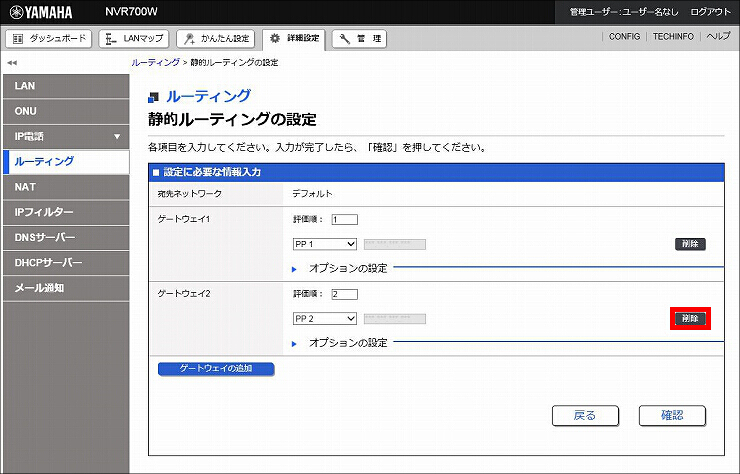Open the LANマップ tab
The height and width of the screenshot is (474, 740).
(134, 39)
